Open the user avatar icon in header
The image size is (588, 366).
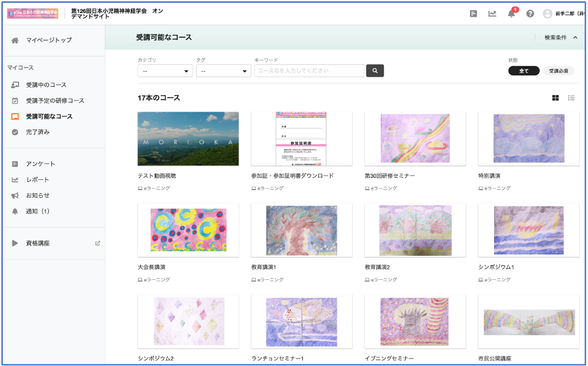[547, 14]
